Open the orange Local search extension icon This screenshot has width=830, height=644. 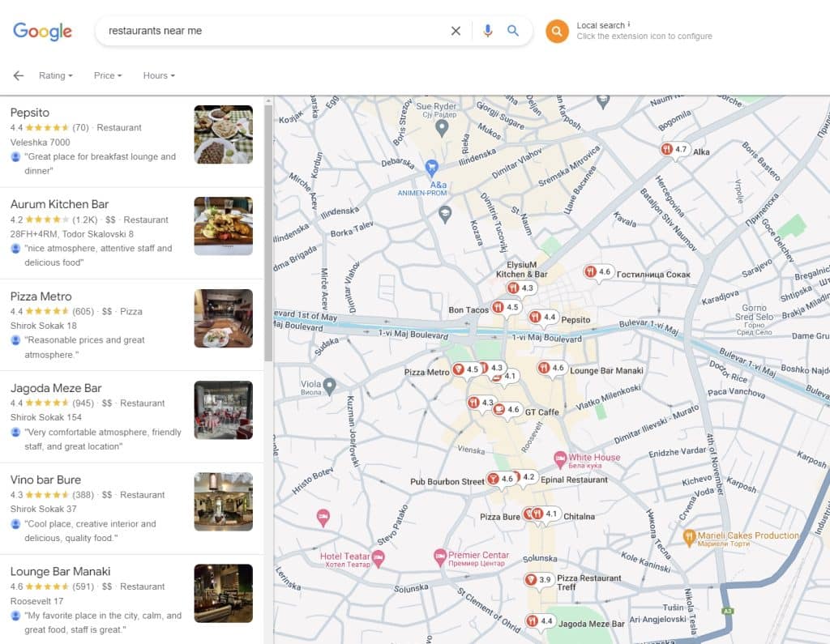point(556,32)
